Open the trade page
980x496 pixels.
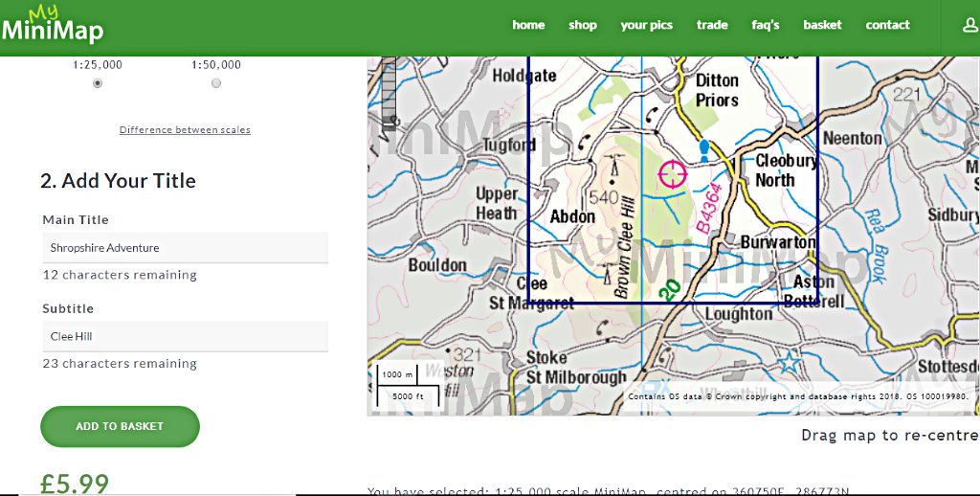point(712,25)
